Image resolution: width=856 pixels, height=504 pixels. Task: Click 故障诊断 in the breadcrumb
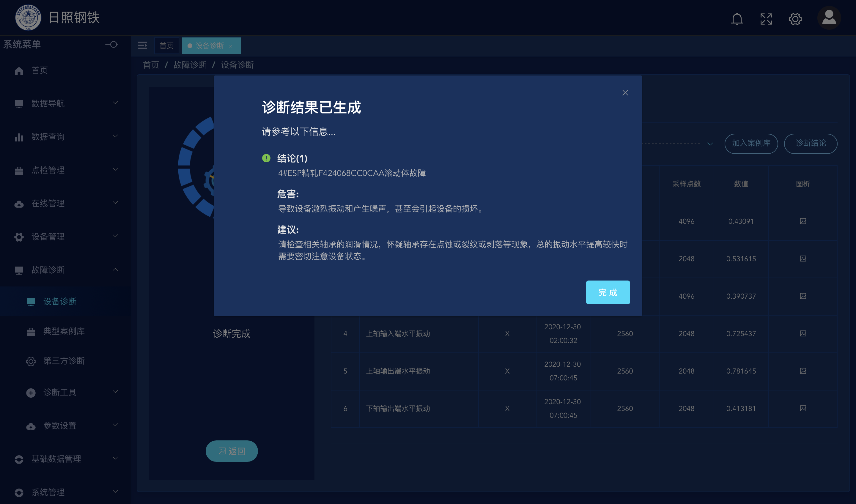190,65
